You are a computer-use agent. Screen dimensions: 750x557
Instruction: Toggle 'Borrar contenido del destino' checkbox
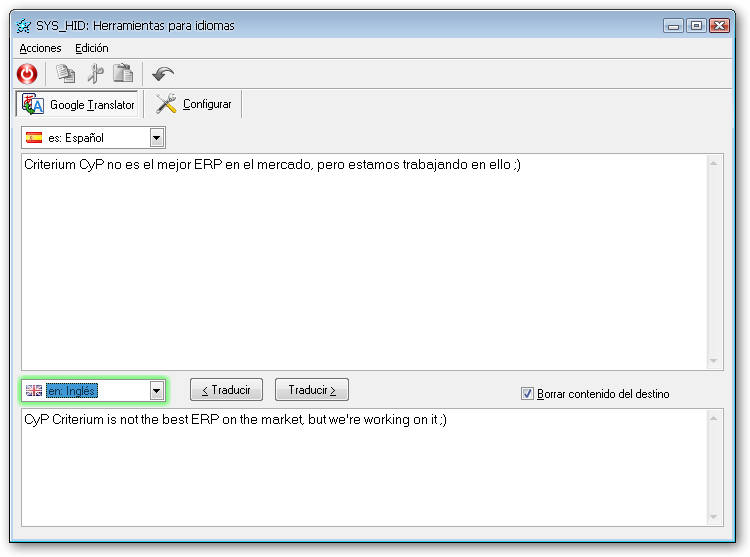point(527,394)
